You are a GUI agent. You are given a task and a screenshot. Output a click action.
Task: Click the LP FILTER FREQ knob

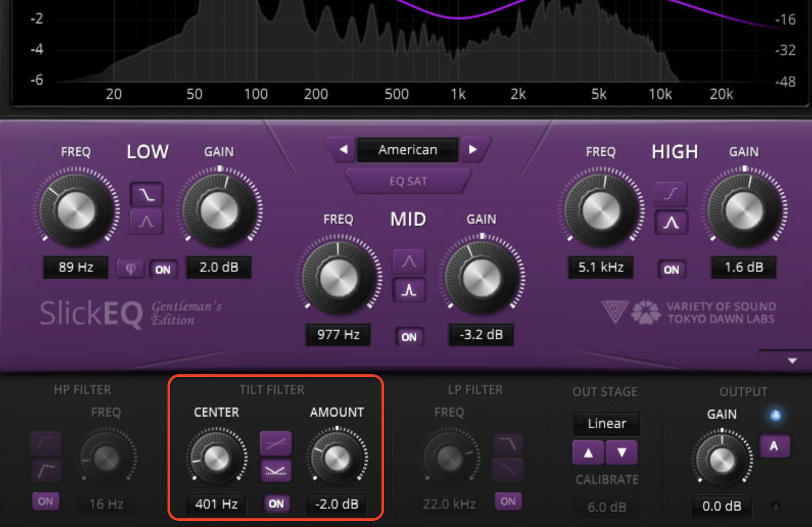click(x=449, y=457)
